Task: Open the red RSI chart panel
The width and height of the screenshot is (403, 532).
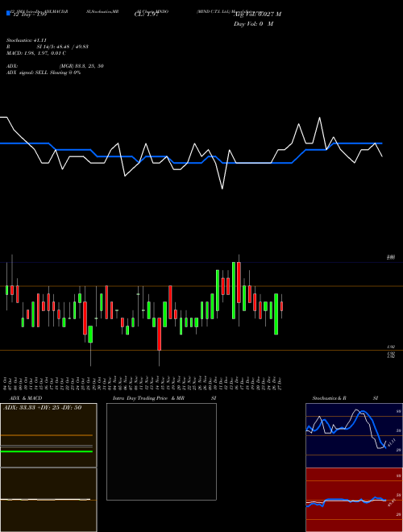Action: tap(354, 500)
